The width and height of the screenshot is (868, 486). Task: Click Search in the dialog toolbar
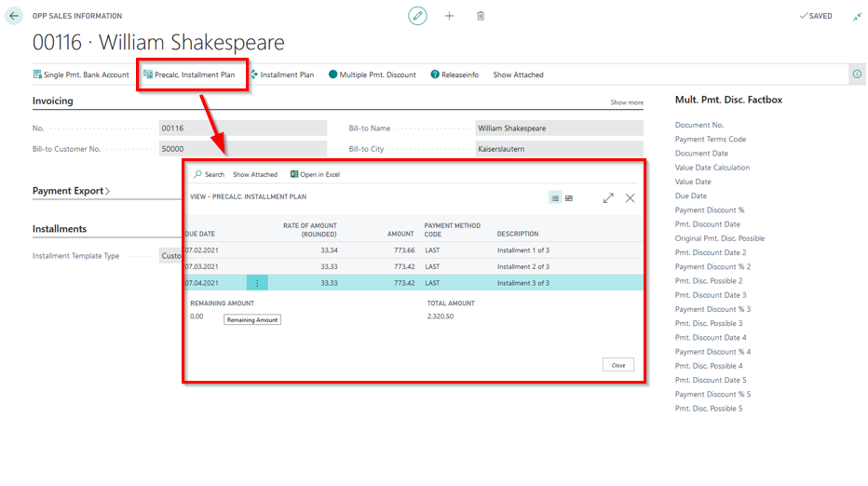210,174
